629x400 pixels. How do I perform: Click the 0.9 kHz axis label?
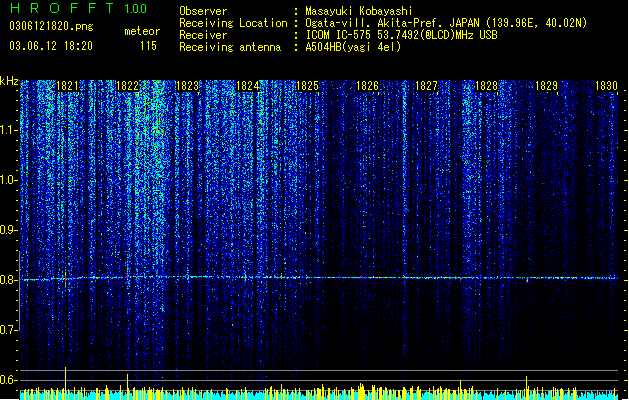[8, 230]
